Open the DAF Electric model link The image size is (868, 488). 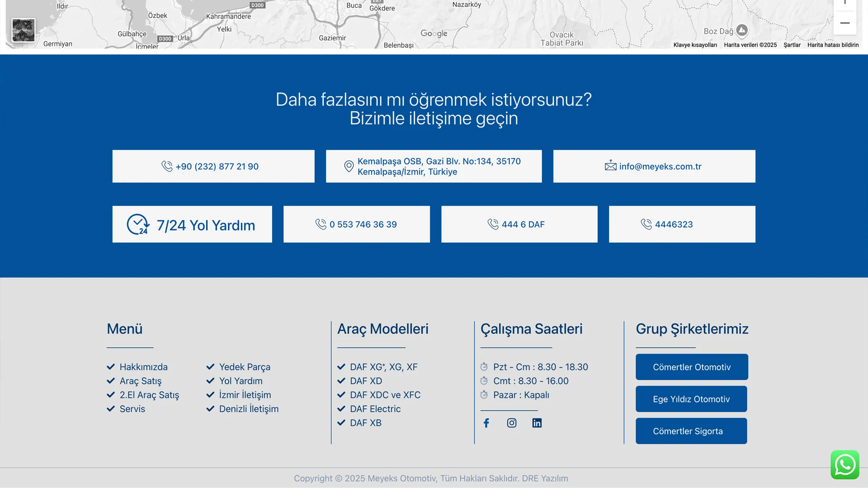tap(375, 409)
